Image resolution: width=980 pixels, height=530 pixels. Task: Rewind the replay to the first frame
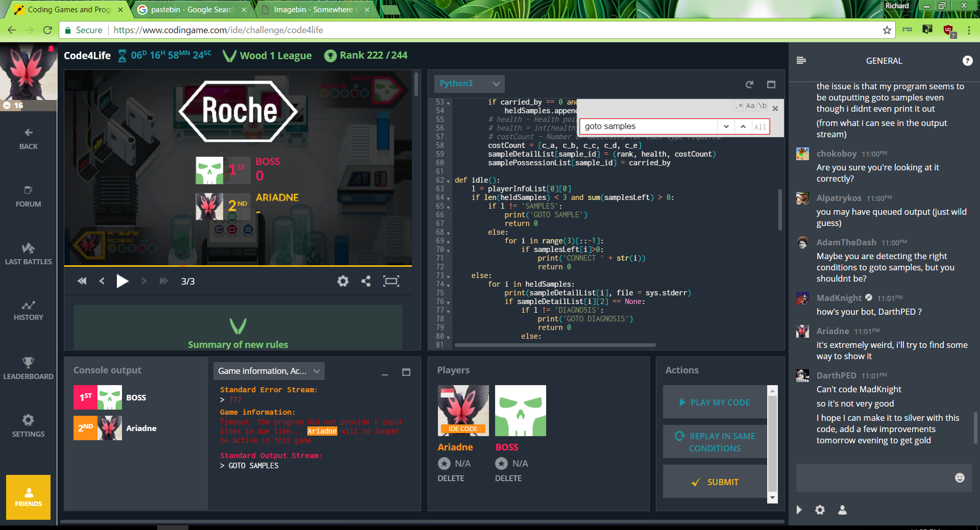pyautogui.click(x=82, y=281)
